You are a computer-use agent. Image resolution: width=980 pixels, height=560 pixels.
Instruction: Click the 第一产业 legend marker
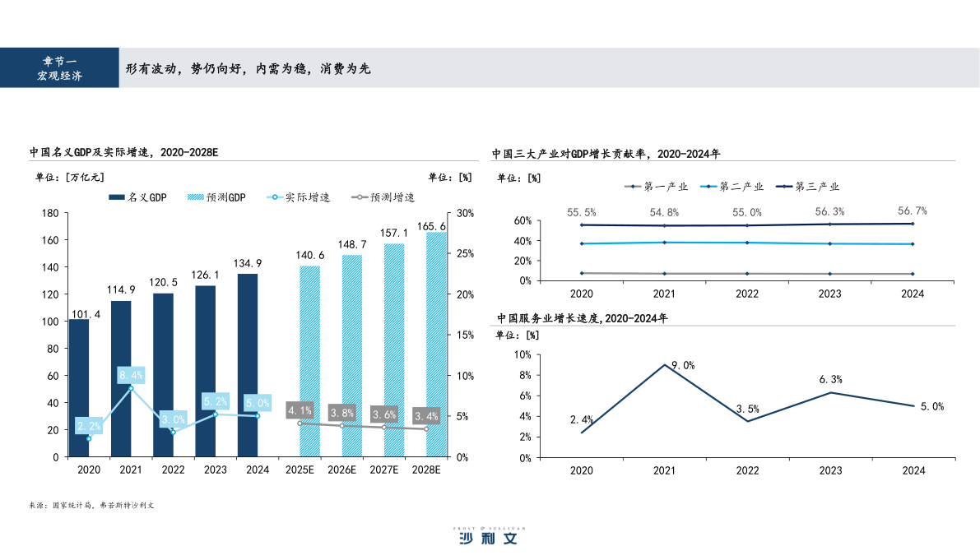(633, 187)
